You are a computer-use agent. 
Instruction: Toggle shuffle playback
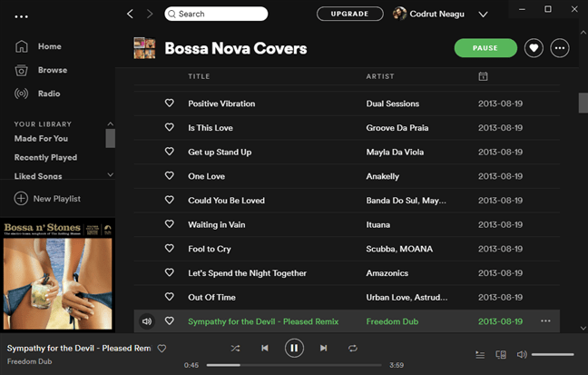click(x=235, y=349)
